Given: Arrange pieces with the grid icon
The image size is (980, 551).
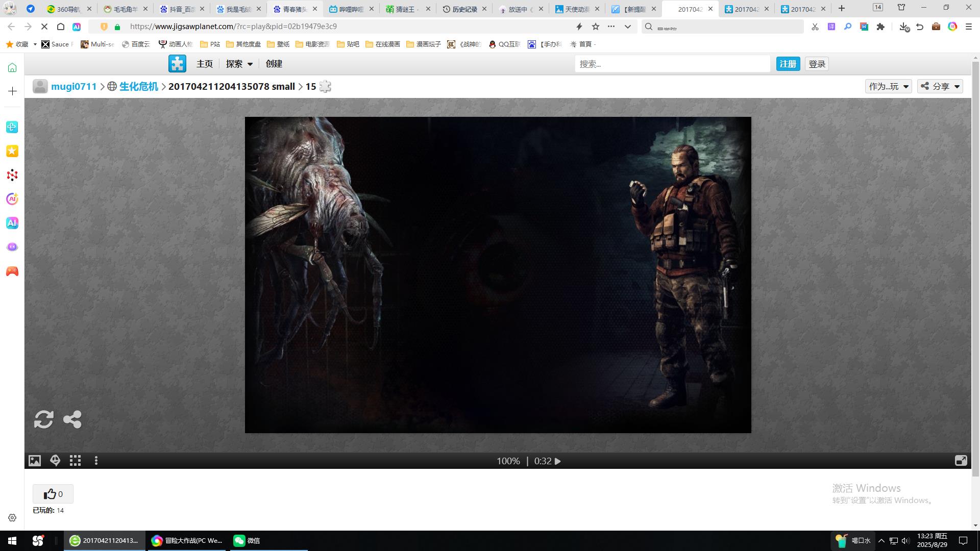Looking at the screenshot, I should point(76,461).
